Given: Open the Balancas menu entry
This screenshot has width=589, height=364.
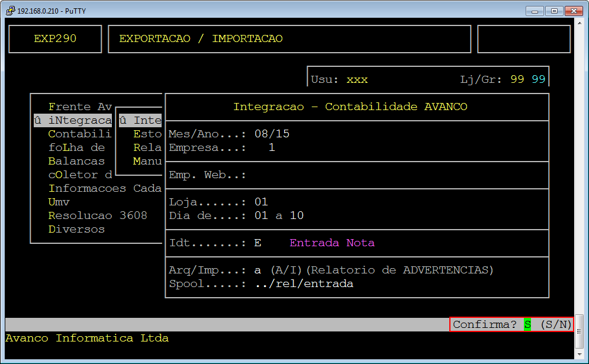Looking at the screenshot, I should point(76,161).
